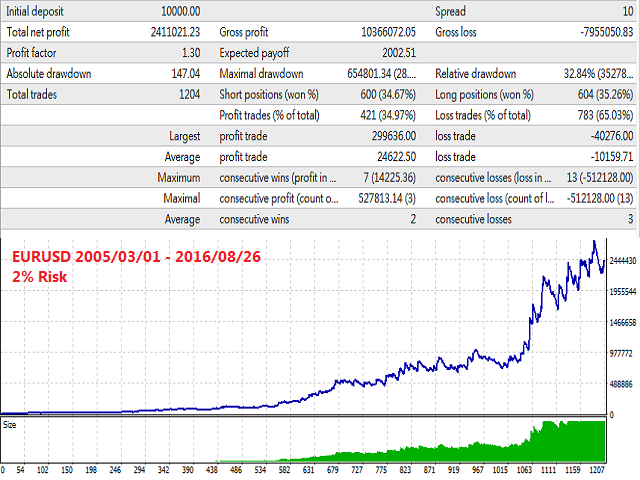Select the Initial deposit value 10000.00
640x480 pixels.
[180, 11]
